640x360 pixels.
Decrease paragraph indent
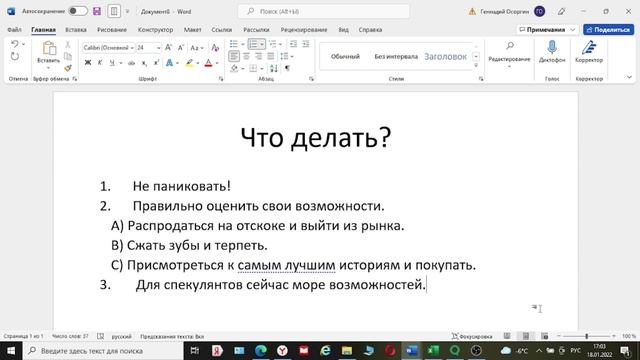[x=293, y=44]
